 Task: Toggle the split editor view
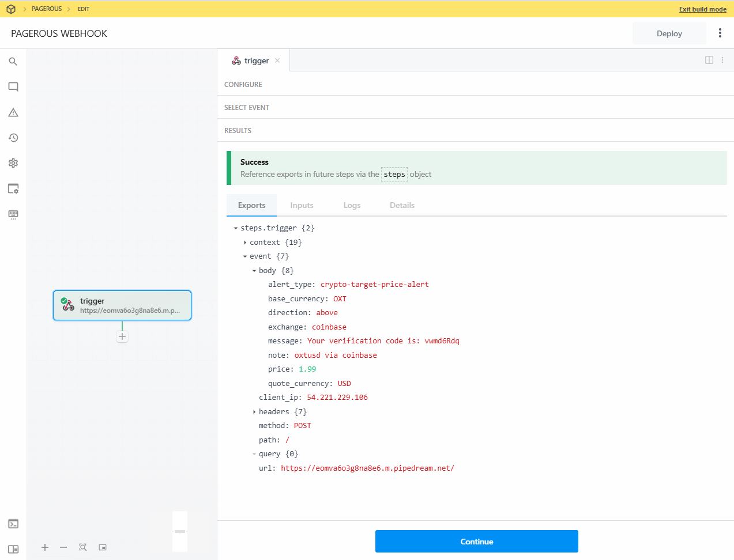(709, 59)
